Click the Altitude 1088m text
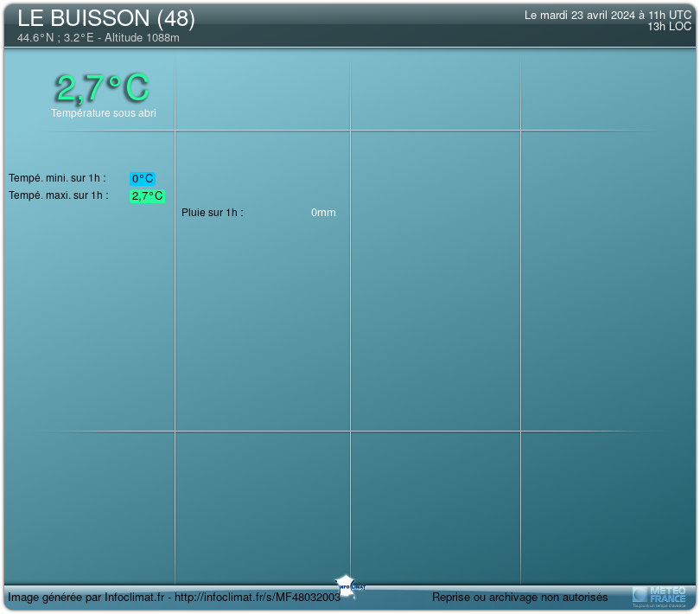The image size is (700, 614). 142,38
